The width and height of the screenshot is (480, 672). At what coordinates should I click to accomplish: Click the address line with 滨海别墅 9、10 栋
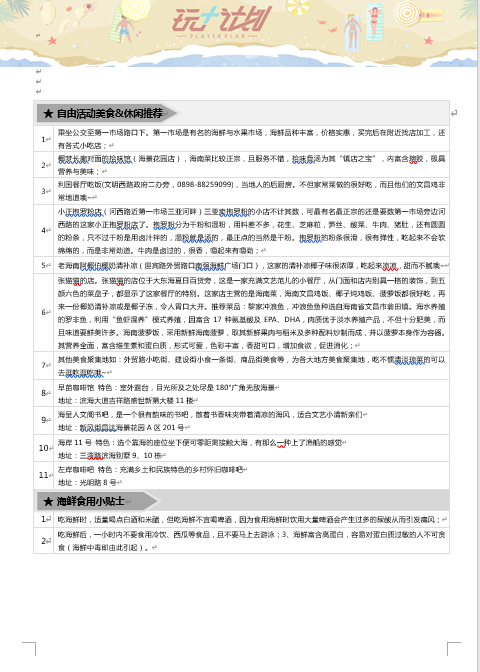tap(112, 455)
